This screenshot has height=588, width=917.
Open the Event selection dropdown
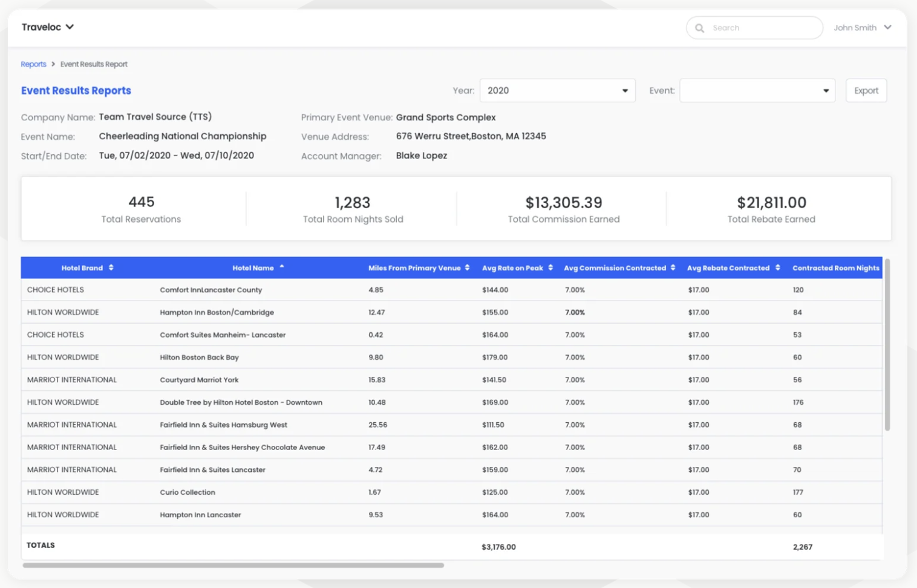pos(757,91)
